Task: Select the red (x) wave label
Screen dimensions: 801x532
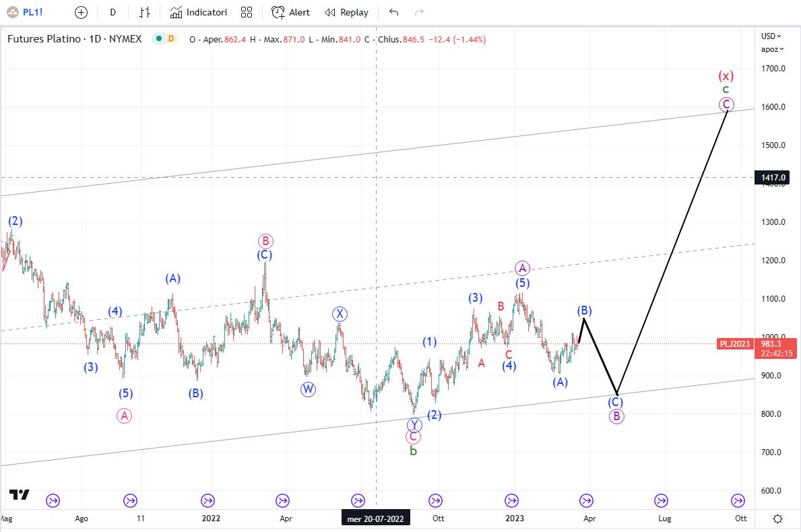Action: pyautogui.click(x=726, y=76)
